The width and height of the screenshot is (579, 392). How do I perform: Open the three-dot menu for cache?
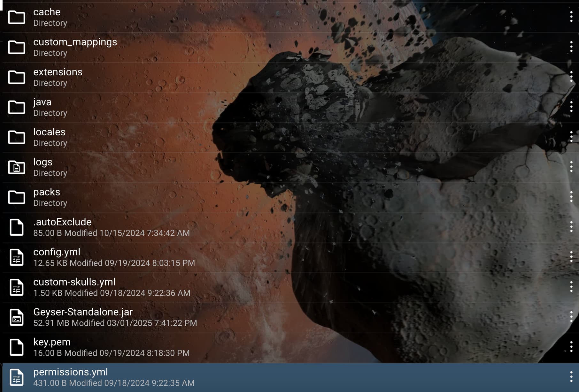point(571,17)
